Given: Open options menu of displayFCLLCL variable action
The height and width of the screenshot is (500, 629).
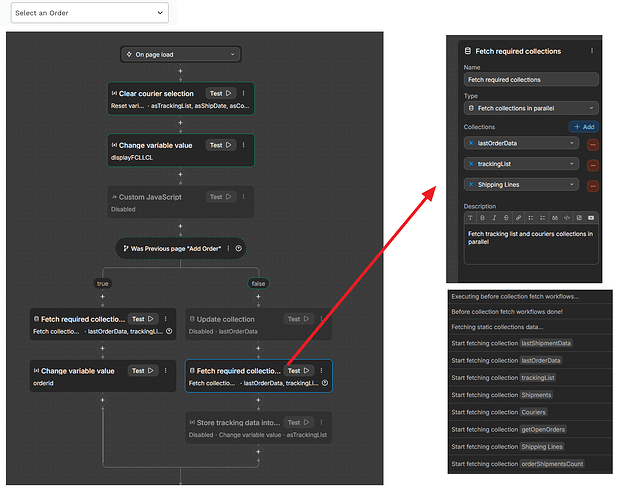Looking at the screenshot, I should [243, 145].
